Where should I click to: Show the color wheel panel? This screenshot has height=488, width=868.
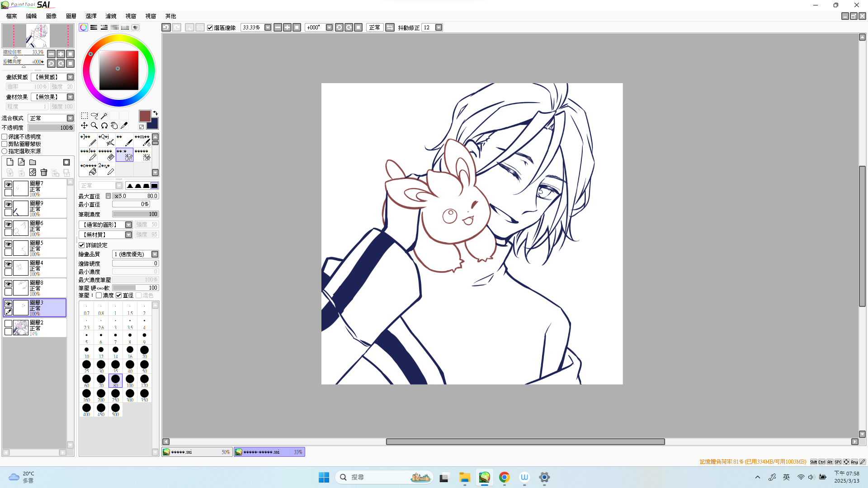83,28
